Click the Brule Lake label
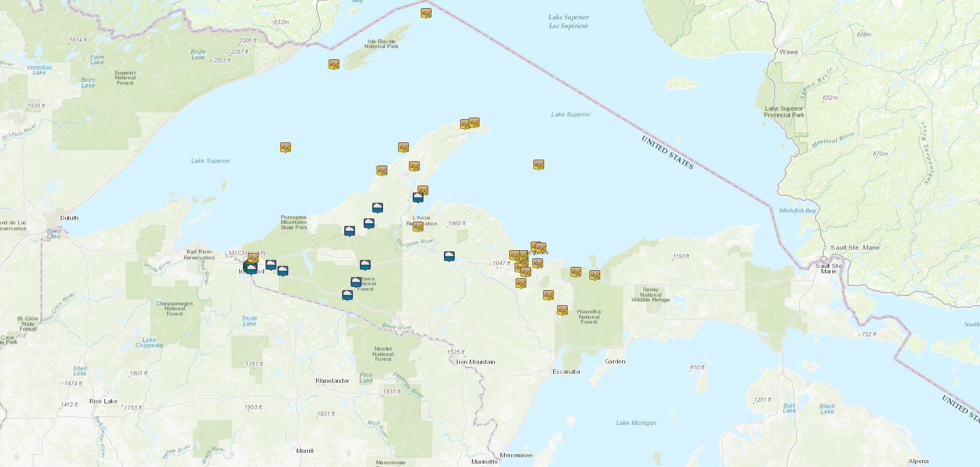 pyautogui.click(x=198, y=54)
